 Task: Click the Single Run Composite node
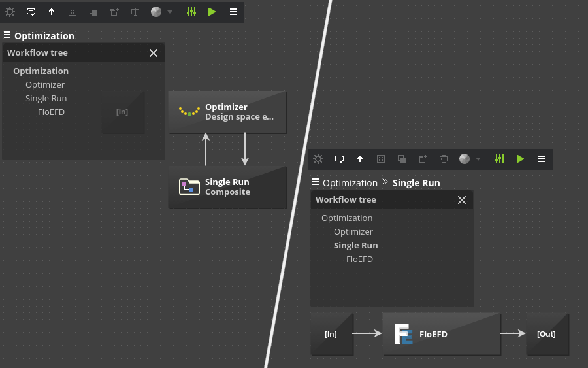227,187
